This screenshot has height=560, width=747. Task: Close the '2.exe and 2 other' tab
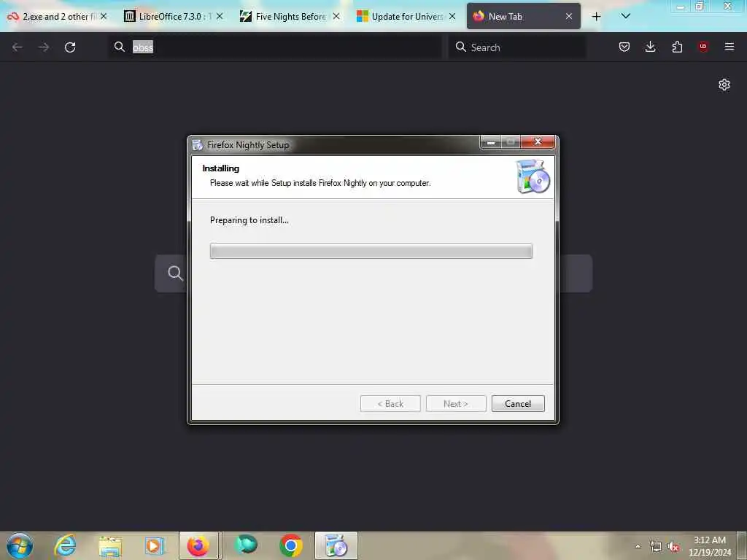pyautogui.click(x=104, y=16)
